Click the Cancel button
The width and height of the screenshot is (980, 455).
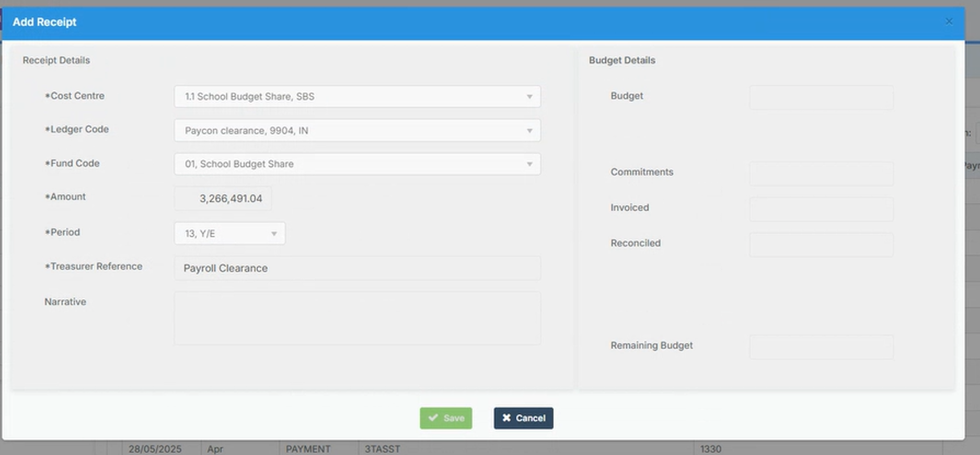(523, 418)
